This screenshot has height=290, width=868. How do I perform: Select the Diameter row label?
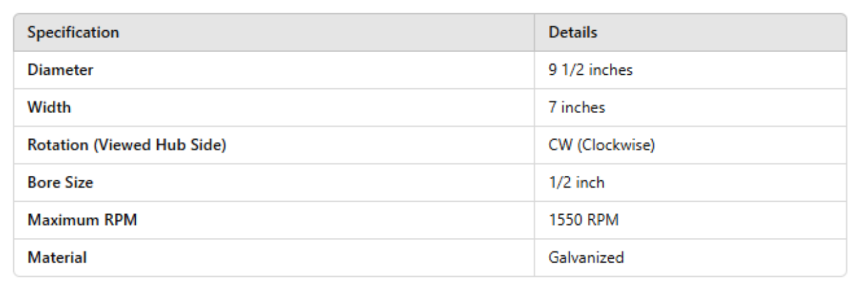60,70
